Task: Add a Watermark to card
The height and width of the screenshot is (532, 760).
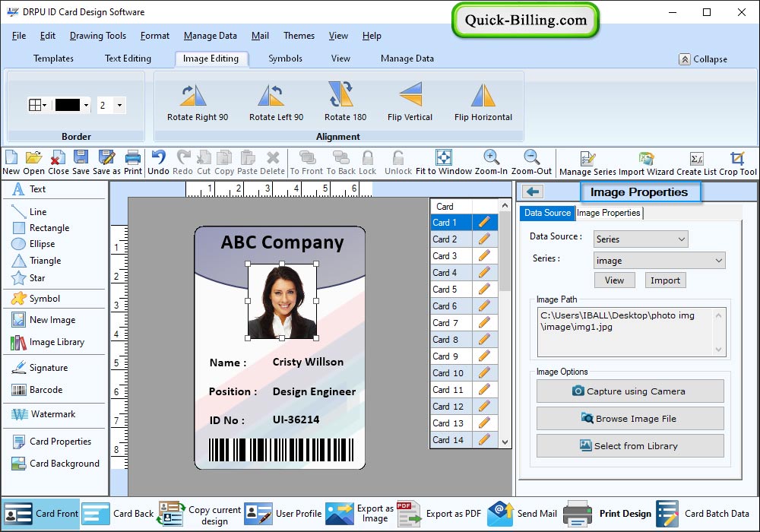Action: point(43,414)
